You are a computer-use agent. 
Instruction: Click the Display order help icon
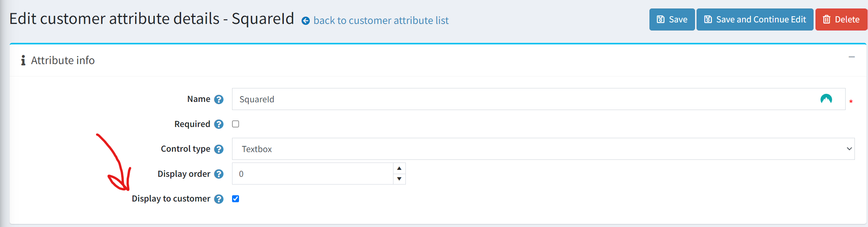pyautogui.click(x=219, y=174)
